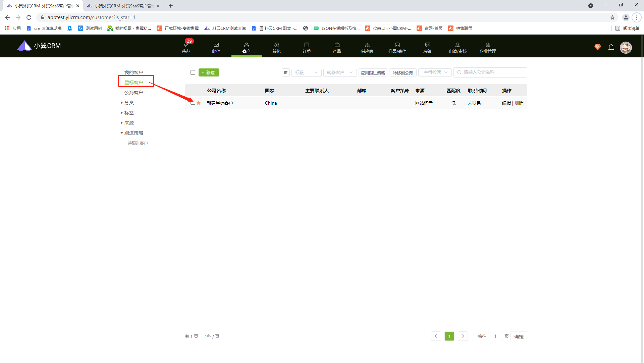Click the orange star on 新建星标客户 row
644x363 pixels.
[199, 103]
